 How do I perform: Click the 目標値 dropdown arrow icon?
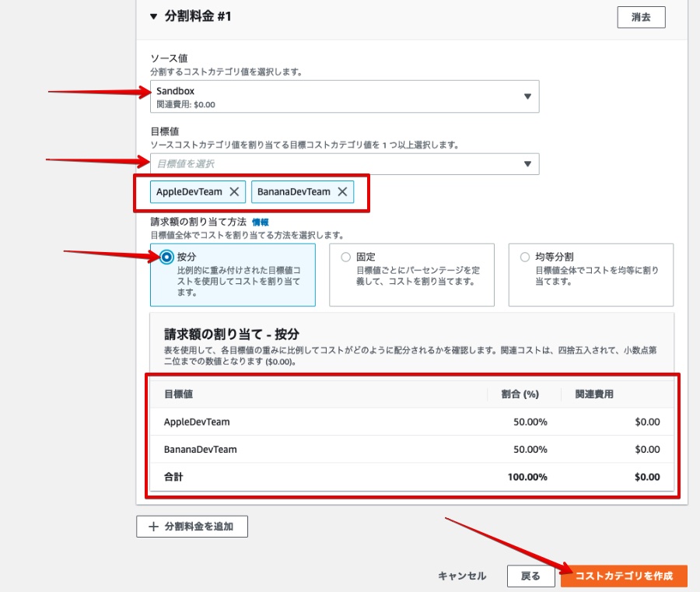(x=529, y=163)
